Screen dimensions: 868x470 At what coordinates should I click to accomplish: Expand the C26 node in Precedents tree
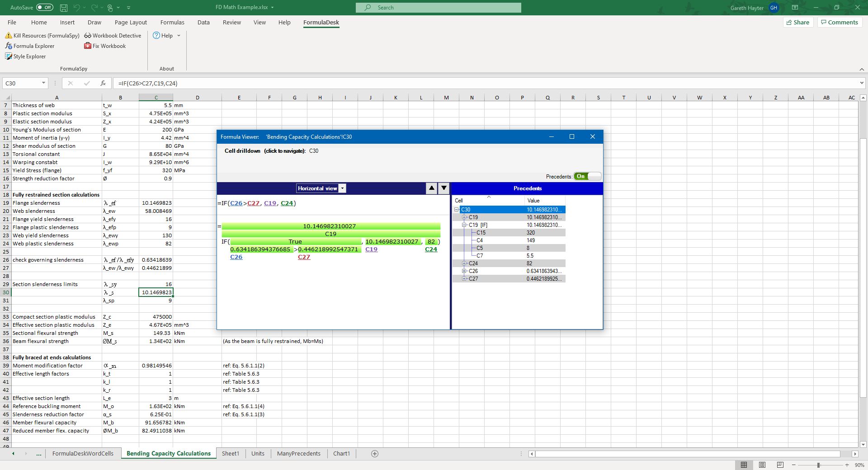coord(464,271)
